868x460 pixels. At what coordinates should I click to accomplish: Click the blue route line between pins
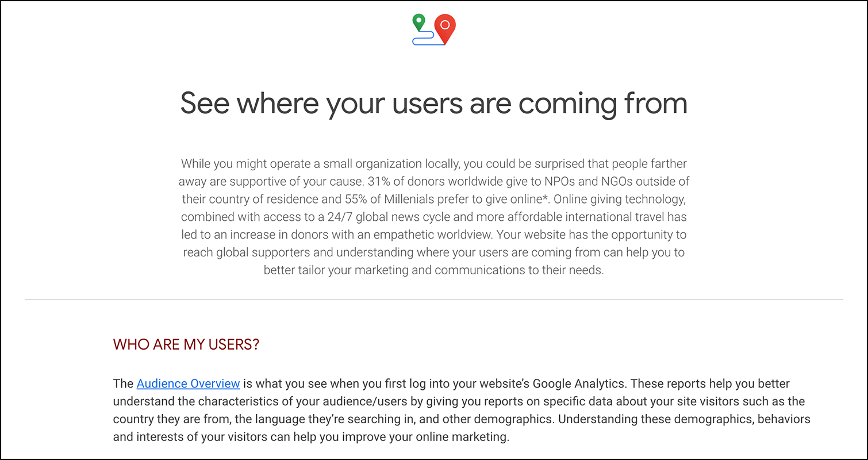(x=428, y=39)
